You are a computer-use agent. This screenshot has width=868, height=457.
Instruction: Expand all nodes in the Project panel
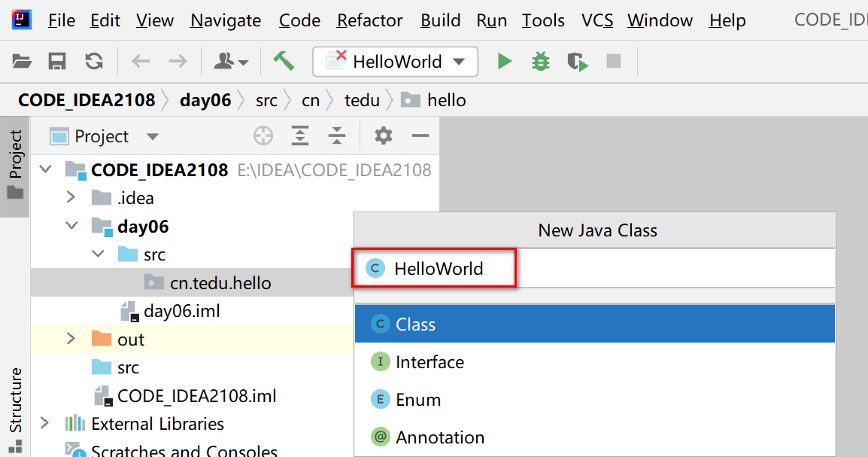pyautogui.click(x=299, y=136)
